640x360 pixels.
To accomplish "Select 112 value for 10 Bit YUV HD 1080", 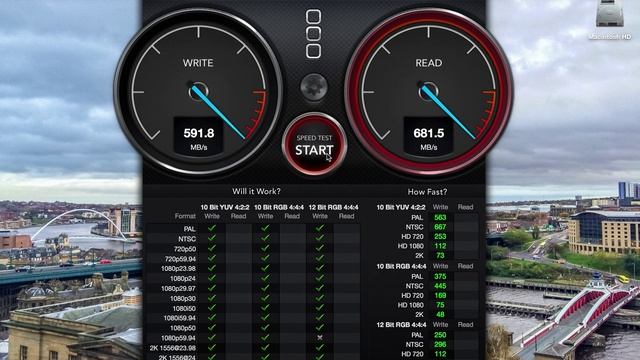I will [440, 246].
